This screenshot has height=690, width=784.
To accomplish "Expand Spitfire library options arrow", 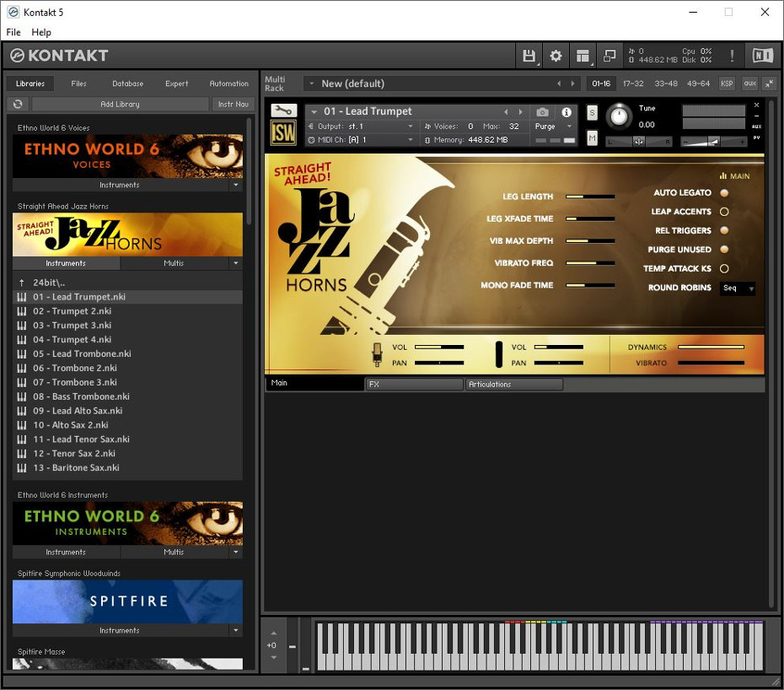I will 236,630.
